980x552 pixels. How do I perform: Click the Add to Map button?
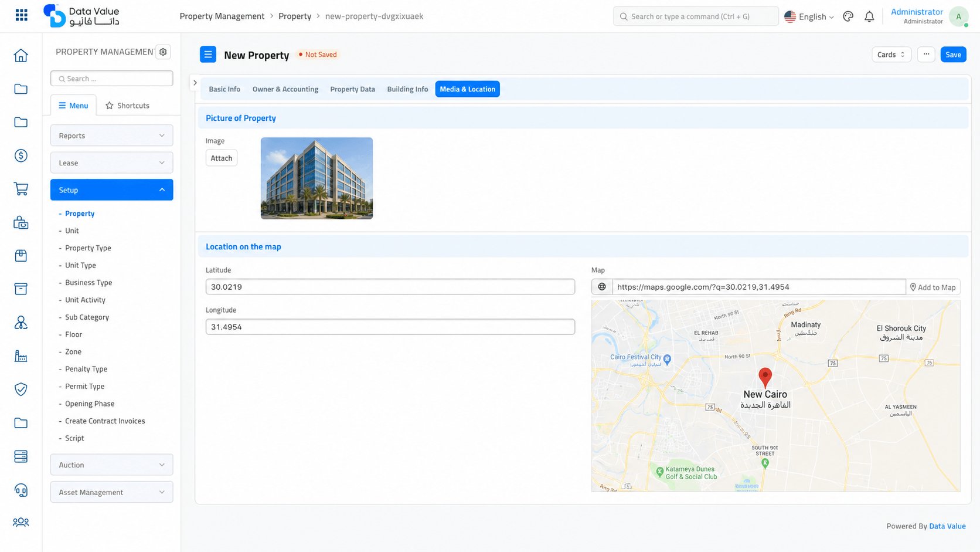click(x=933, y=287)
